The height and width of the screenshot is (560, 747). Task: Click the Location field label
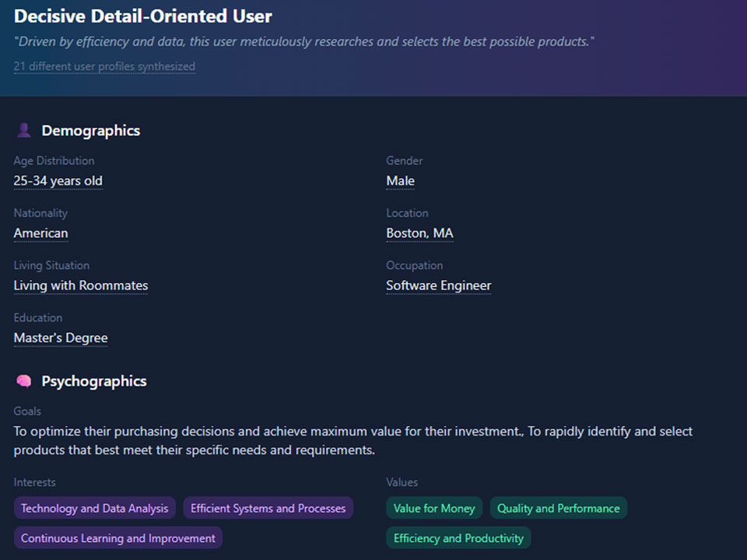point(407,213)
